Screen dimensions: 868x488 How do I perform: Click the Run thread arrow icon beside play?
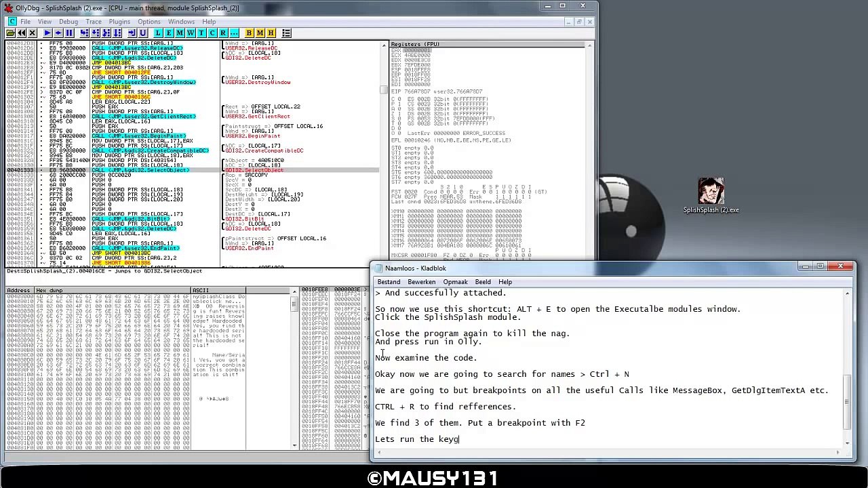[x=58, y=33]
